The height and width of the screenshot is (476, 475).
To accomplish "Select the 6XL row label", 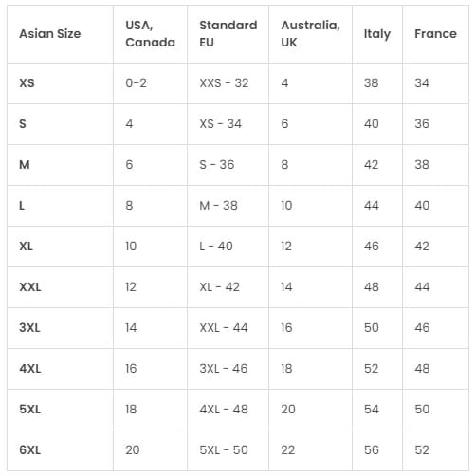I will (30, 450).
